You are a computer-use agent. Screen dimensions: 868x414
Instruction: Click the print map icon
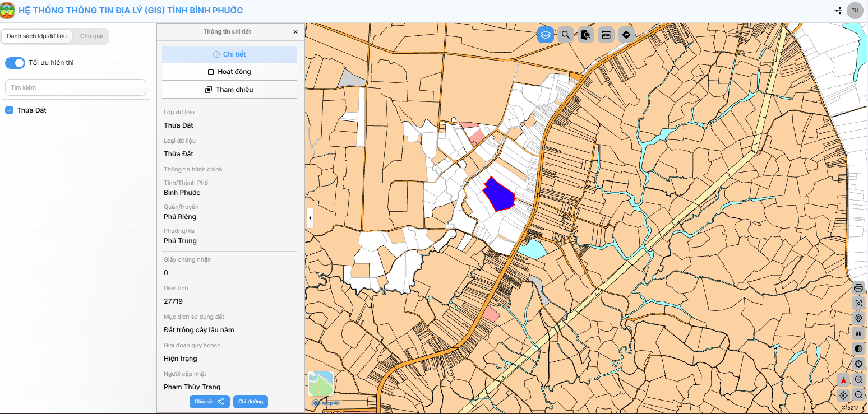click(858, 289)
